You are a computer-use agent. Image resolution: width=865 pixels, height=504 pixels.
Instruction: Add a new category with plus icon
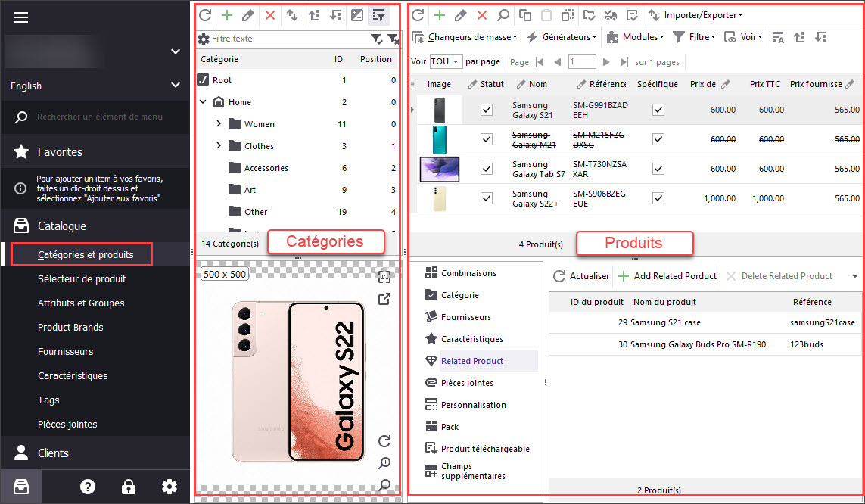[227, 15]
